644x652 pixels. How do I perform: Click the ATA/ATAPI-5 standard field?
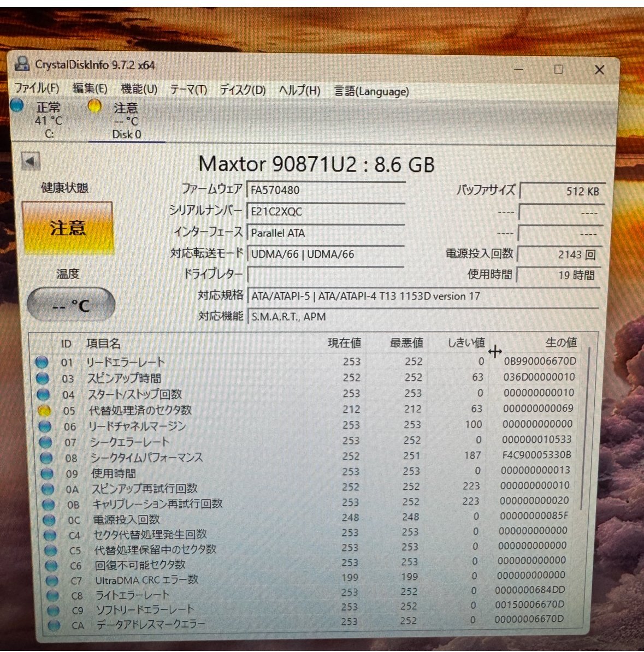[x=423, y=296]
